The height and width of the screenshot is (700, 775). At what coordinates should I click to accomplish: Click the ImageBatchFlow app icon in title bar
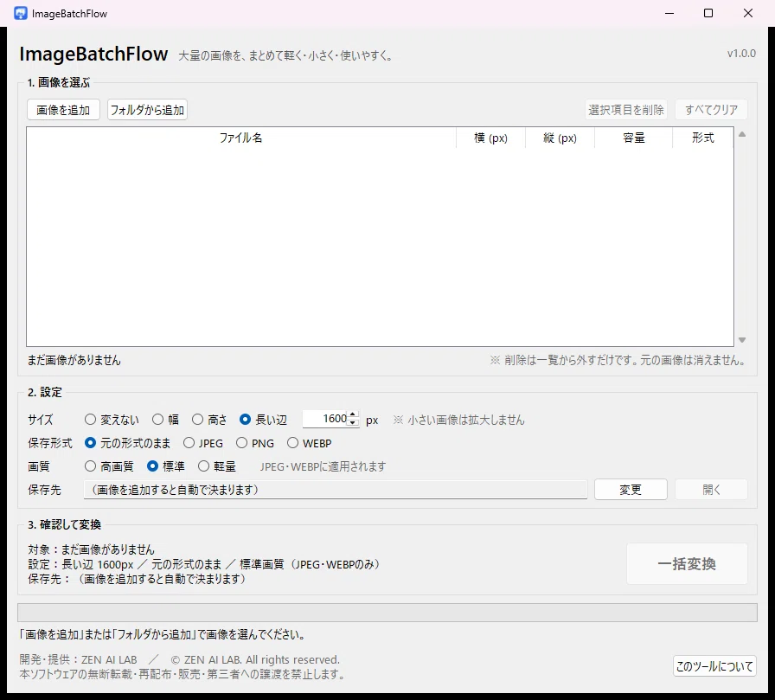(x=21, y=13)
